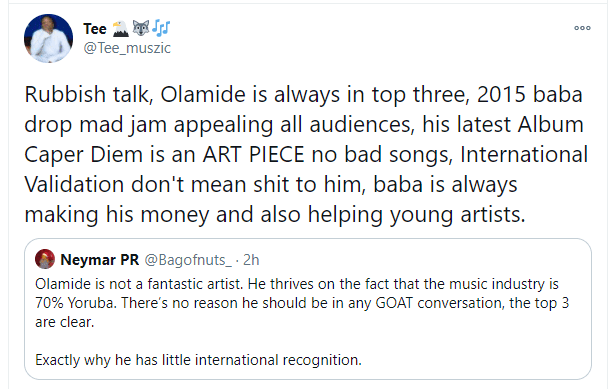Open the @Bagofnuts_ handle
Viewport: 615px width, 389px height.
click(188, 260)
